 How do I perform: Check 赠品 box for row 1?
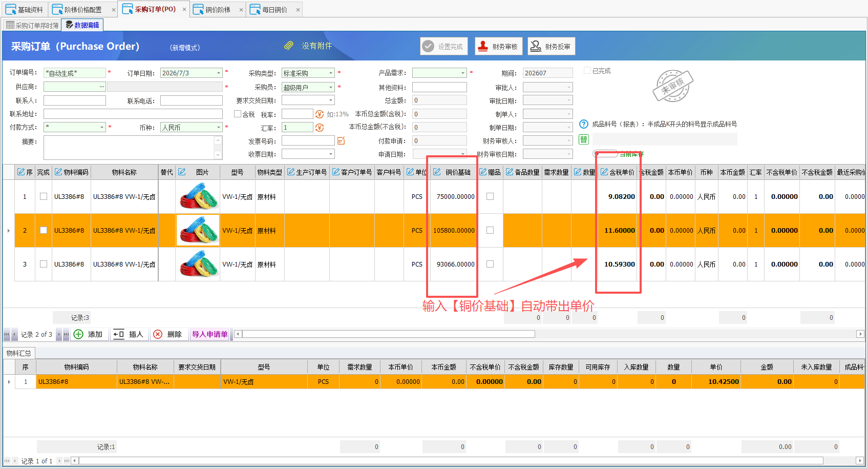[490, 196]
